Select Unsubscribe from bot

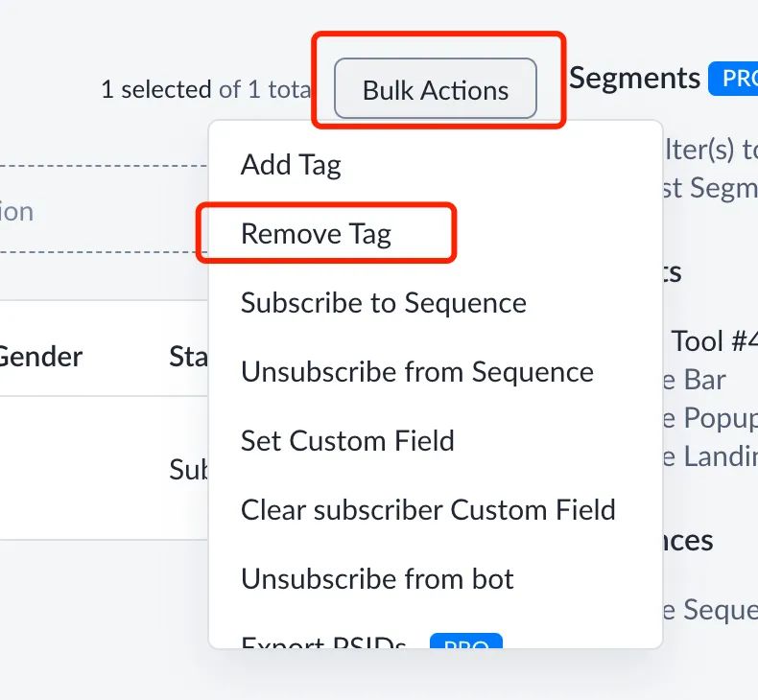tap(377, 579)
